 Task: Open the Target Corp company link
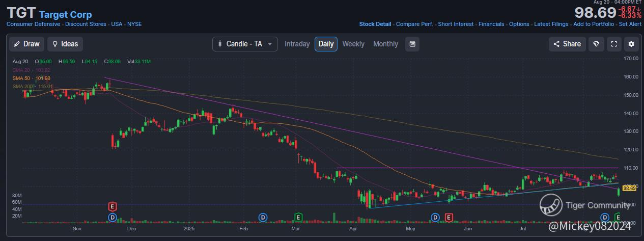pyautogui.click(x=66, y=15)
